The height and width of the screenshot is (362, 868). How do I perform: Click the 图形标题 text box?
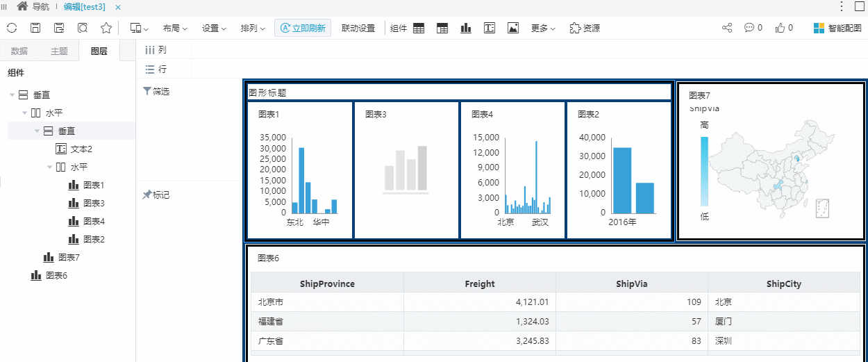[459, 92]
